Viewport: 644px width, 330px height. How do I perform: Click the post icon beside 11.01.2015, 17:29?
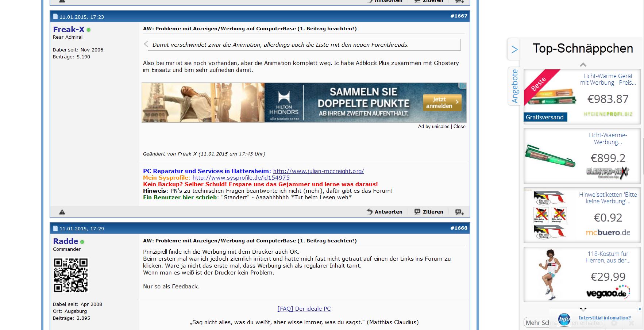tap(55, 229)
